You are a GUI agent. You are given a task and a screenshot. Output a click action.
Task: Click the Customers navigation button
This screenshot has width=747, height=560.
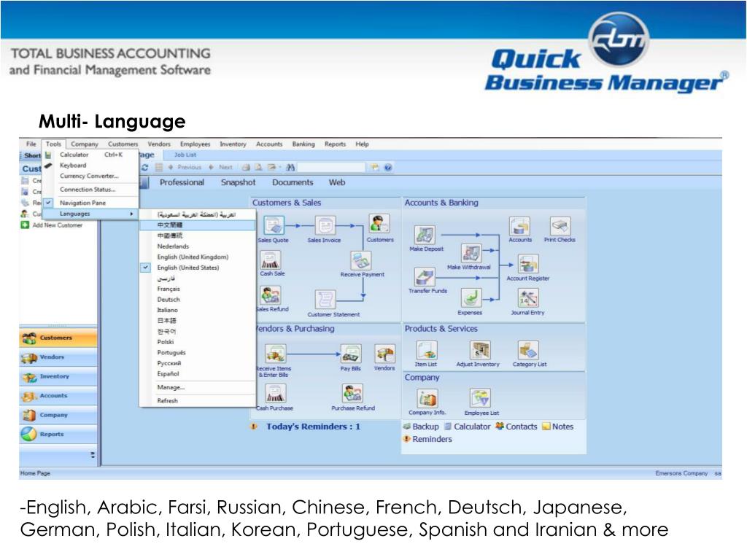pyautogui.click(x=58, y=338)
